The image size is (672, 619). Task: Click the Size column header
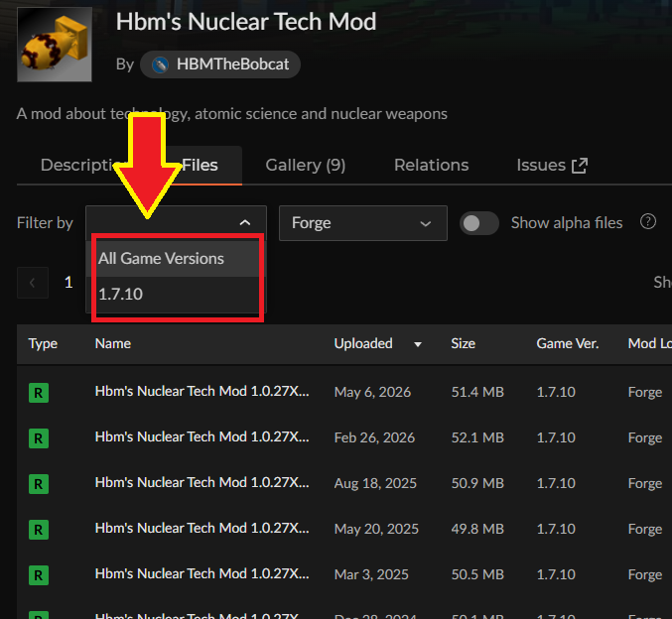coord(463,343)
